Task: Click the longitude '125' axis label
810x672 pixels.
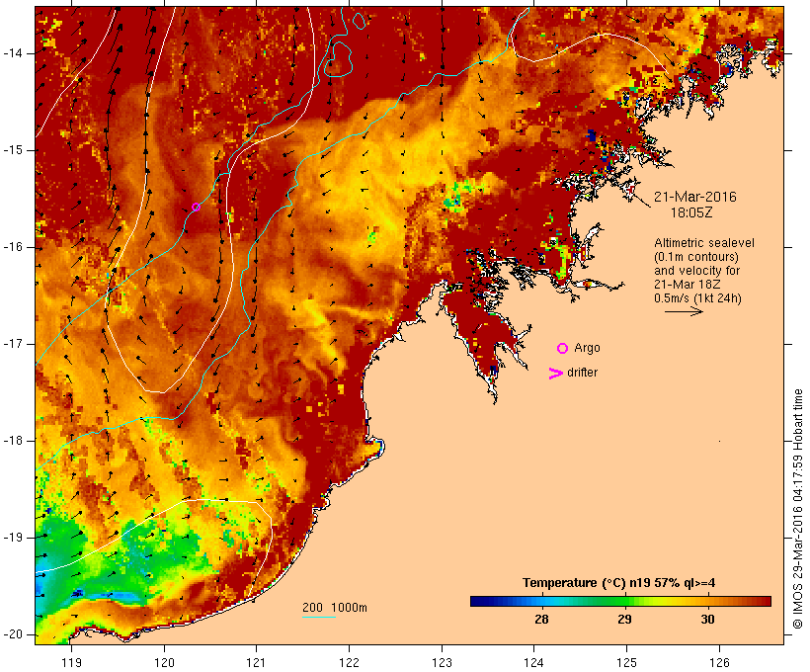Action: 626,662
